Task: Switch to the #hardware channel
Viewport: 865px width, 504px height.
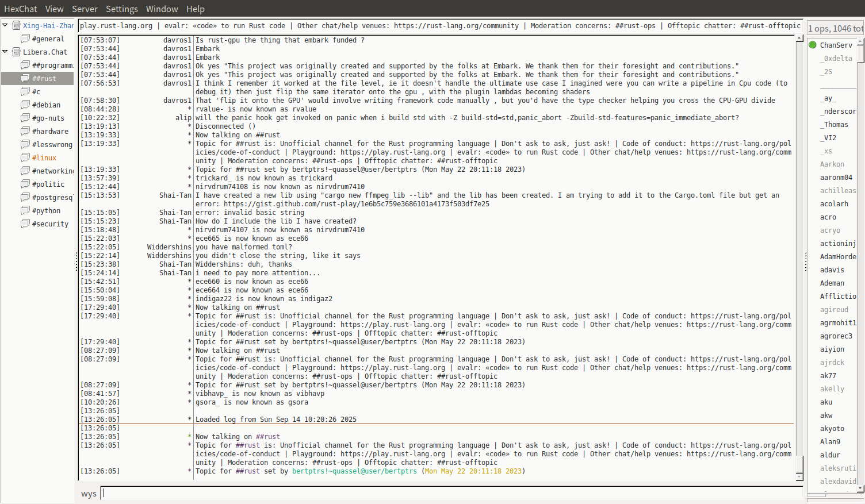Action: pyautogui.click(x=50, y=131)
